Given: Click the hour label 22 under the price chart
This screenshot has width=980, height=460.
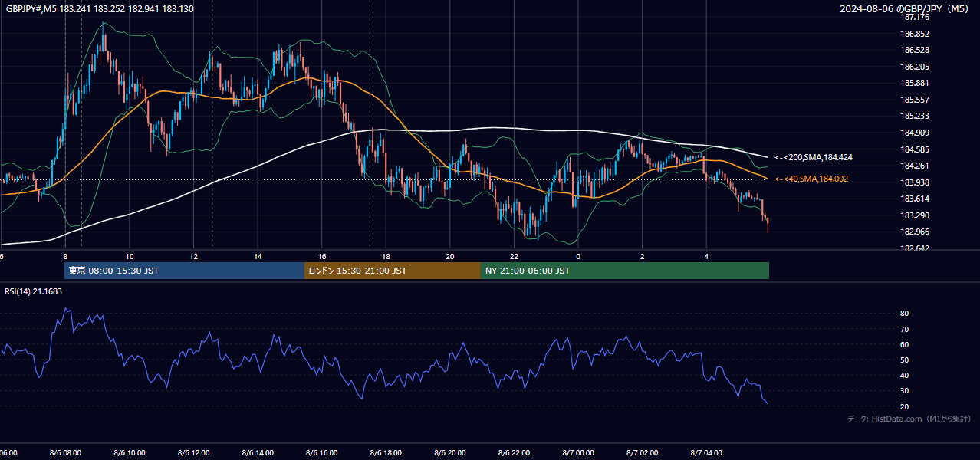Looking at the screenshot, I should click(x=515, y=257).
